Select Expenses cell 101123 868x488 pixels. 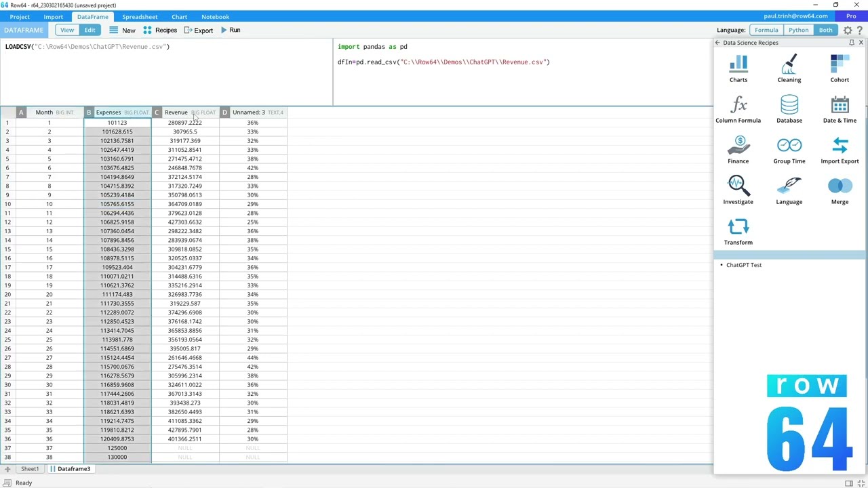coord(117,123)
